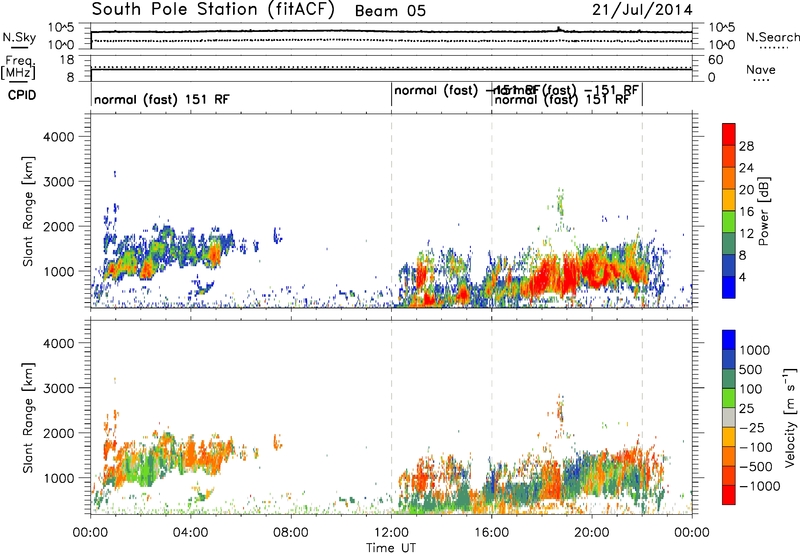Select the 8–12 dB dark green power colorbar segment

click(x=729, y=243)
